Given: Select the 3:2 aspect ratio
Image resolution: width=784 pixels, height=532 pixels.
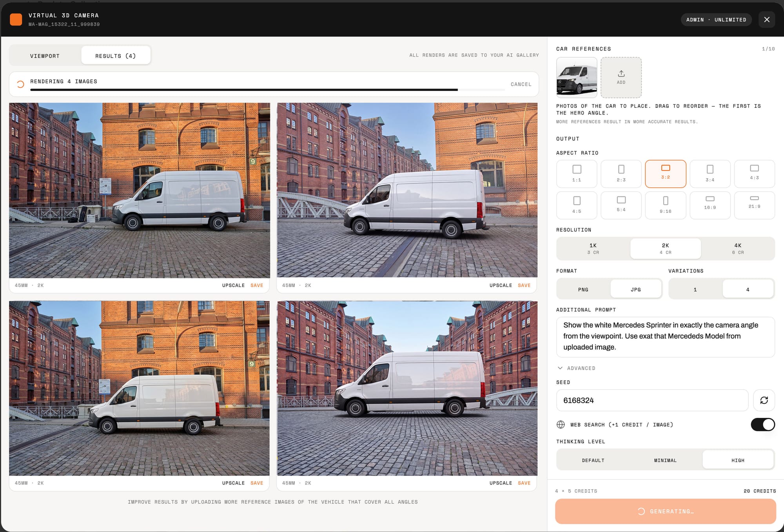Looking at the screenshot, I should (x=666, y=174).
